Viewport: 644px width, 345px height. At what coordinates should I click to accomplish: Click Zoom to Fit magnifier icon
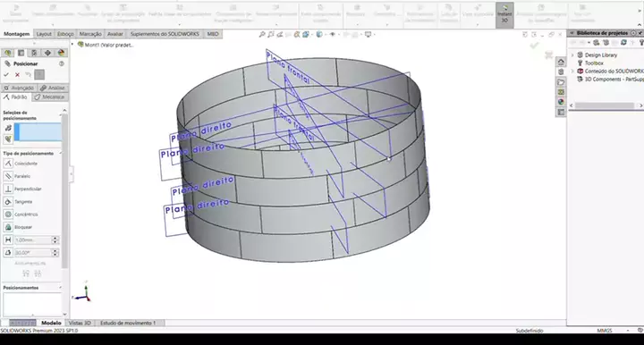tap(262, 35)
